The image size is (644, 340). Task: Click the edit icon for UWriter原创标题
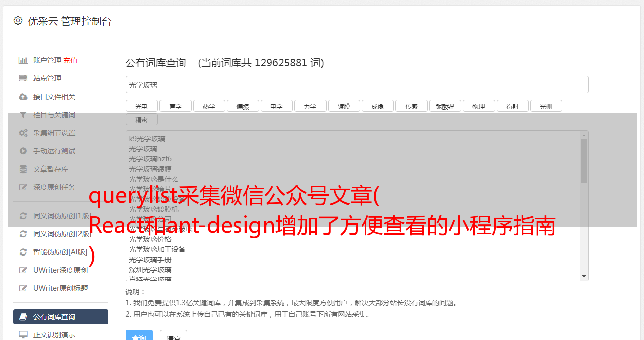[x=23, y=288]
